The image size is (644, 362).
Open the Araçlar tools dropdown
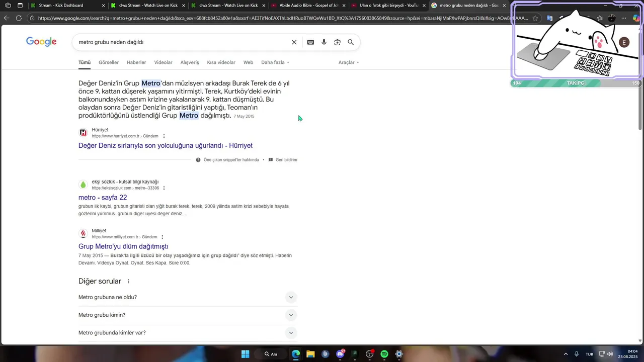[349, 62]
